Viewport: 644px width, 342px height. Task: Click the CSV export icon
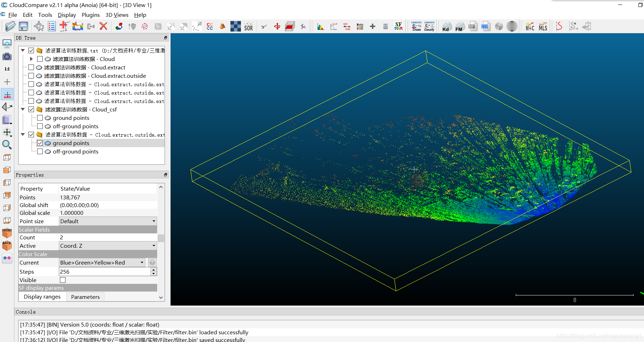click(x=486, y=26)
